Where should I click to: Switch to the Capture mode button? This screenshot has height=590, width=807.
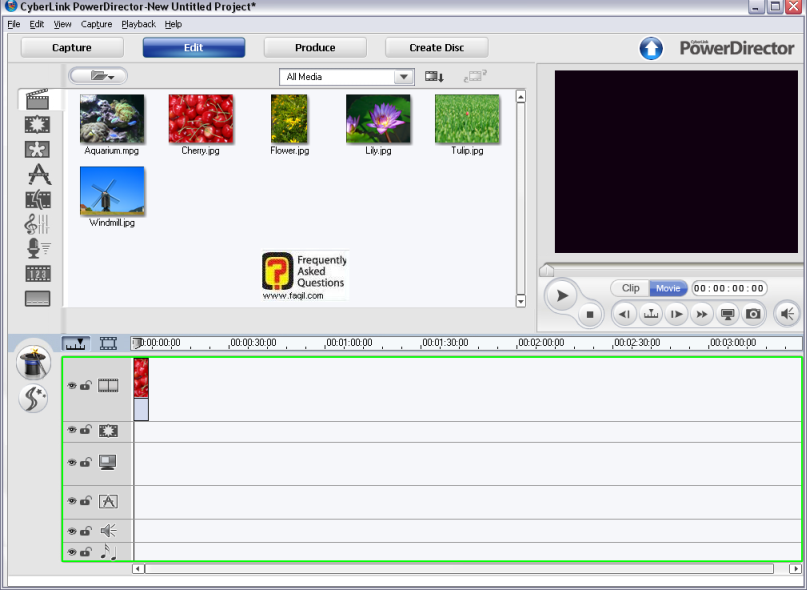click(72, 47)
